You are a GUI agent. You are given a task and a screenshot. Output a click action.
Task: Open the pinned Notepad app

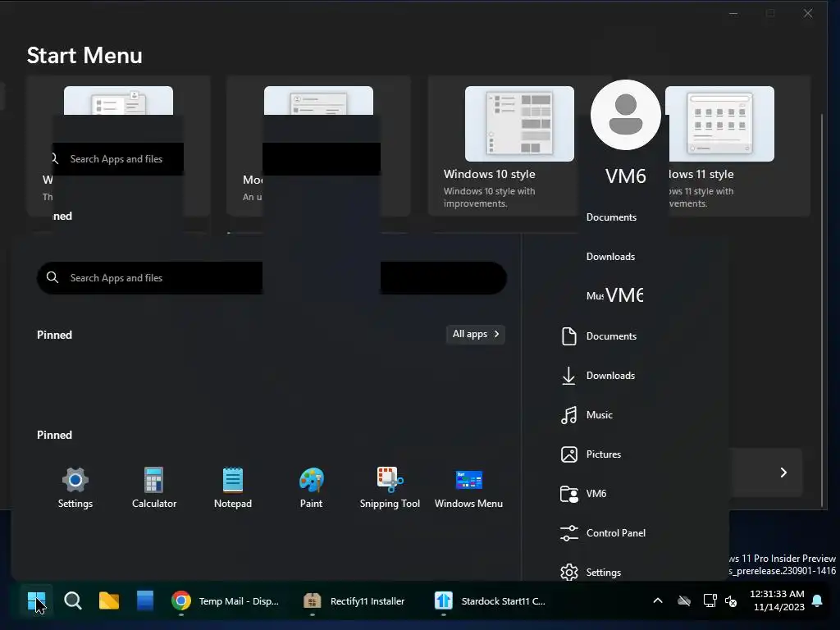(x=232, y=487)
